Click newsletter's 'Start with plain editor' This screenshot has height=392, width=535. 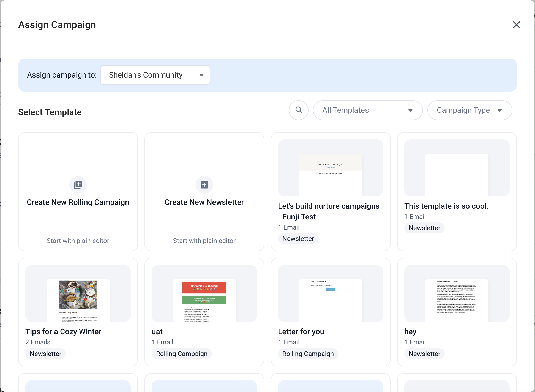click(204, 241)
